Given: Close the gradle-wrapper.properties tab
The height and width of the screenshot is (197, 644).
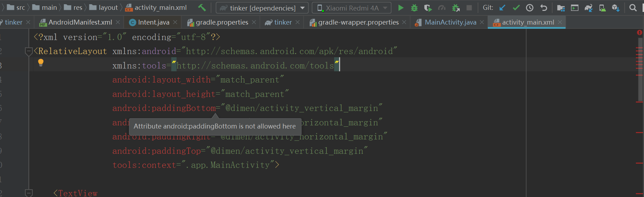Looking at the screenshot, I should [404, 22].
